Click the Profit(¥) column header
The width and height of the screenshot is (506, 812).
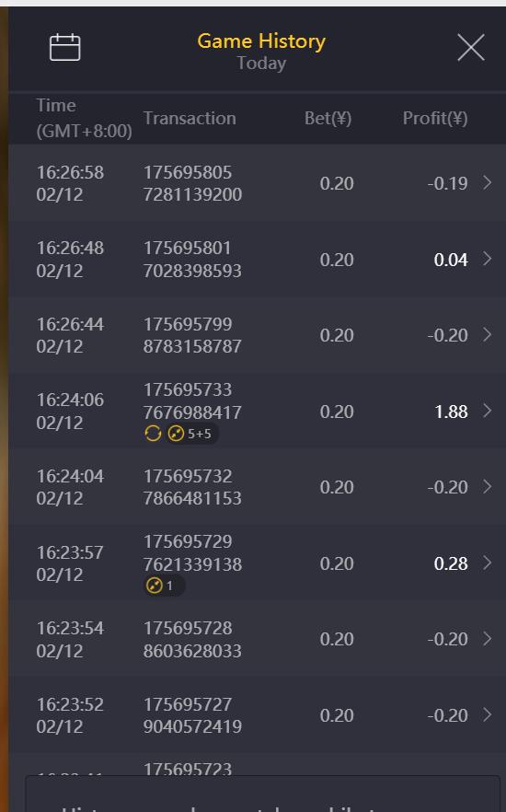435,118
